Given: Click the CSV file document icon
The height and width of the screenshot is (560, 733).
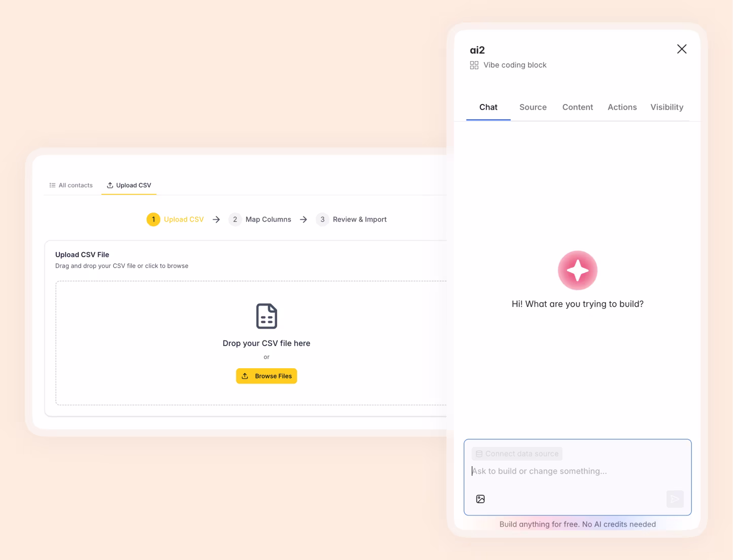Looking at the screenshot, I should 266,316.
